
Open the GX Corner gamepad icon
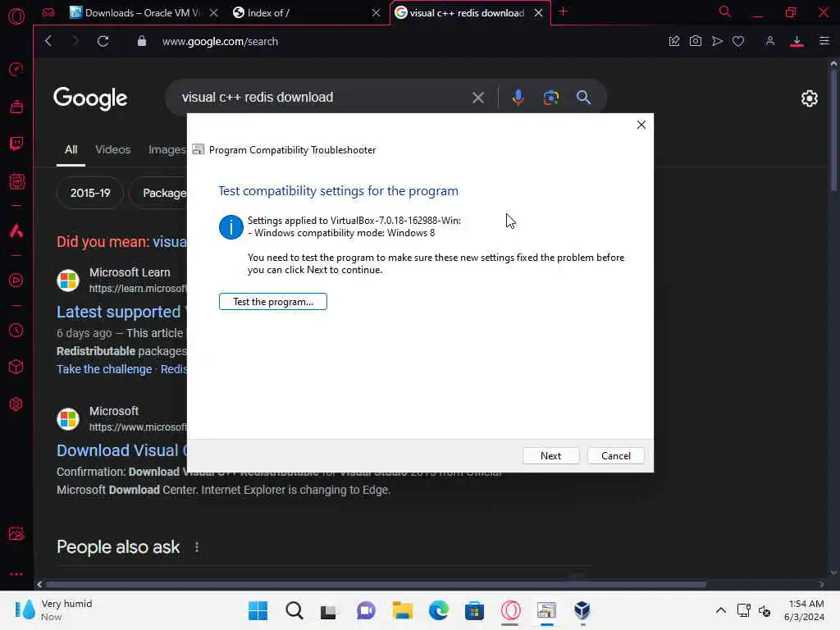coord(48,12)
